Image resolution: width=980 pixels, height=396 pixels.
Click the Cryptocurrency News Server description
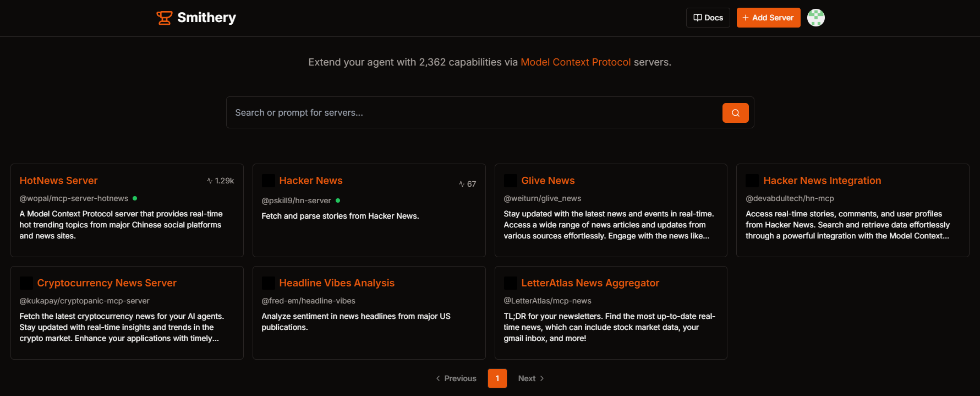[x=122, y=327]
